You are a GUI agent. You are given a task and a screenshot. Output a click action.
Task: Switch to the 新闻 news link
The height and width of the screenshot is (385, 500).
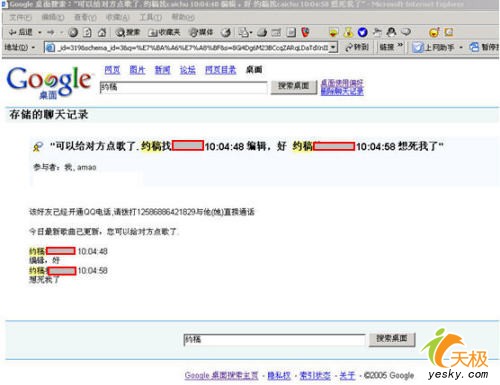pos(162,70)
